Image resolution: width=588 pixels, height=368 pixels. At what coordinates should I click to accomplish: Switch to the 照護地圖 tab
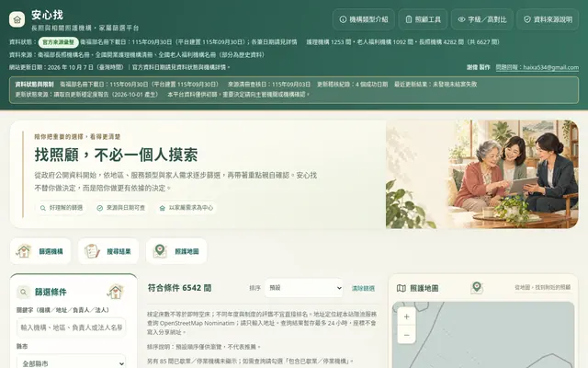[x=176, y=251]
